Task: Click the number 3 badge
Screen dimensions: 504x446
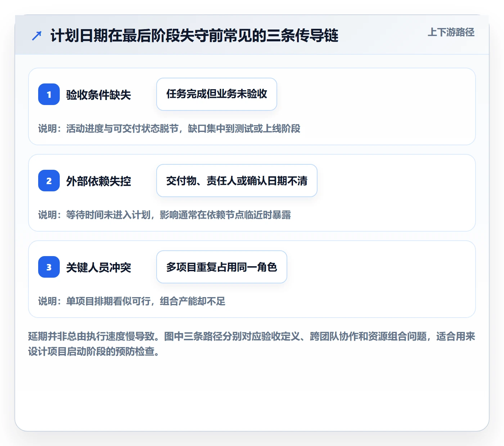Action: pos(49,267)
